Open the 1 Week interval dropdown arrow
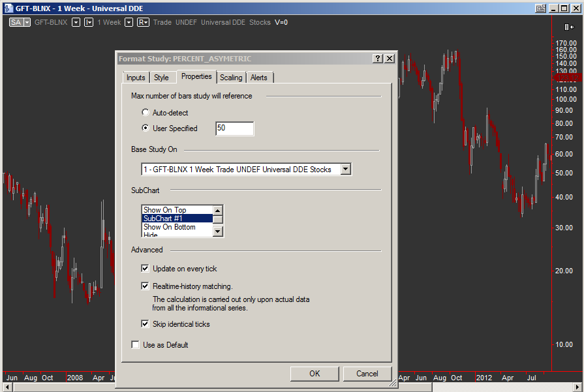 click(x=129, y=22)
